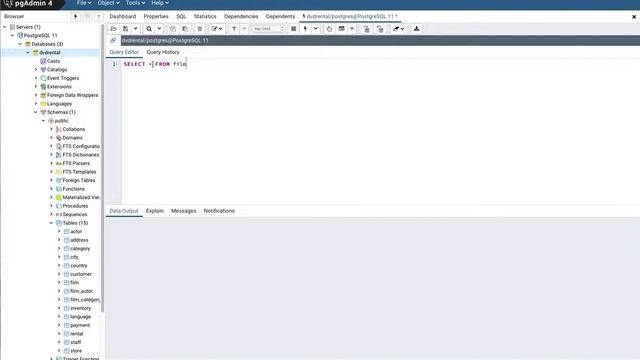Open the File menu
The height and width of the screenshot is (360, 640).
pyautogui.click(x=84, y=3)
